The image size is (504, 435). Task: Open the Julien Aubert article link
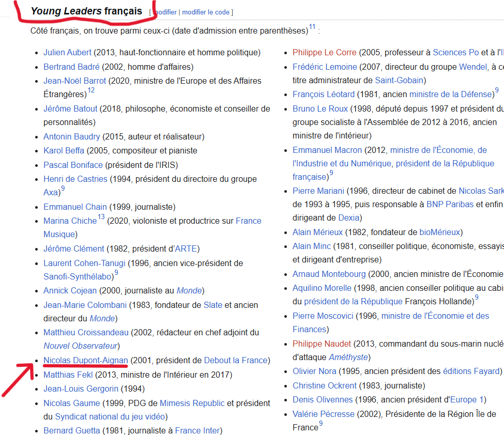click(68, 52)
